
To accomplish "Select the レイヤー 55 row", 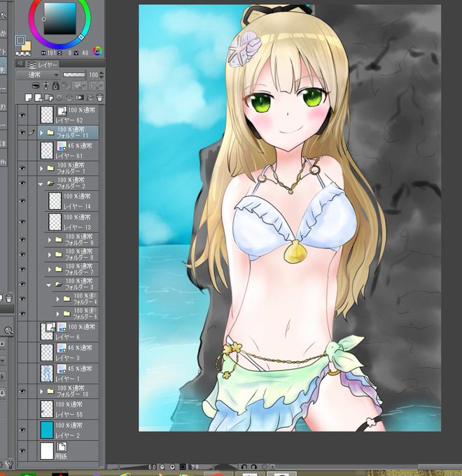I will pyautogui.click(x=68, y=409).
